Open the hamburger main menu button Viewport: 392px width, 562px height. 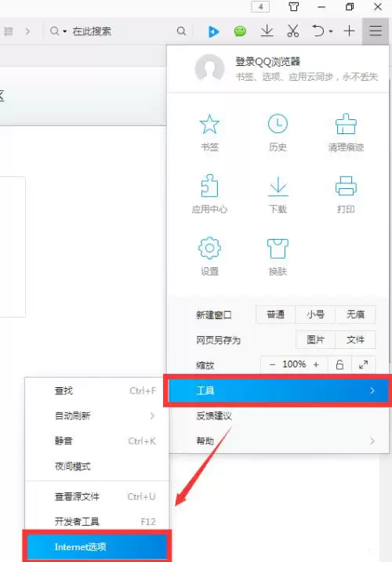(x=376, y=31)
